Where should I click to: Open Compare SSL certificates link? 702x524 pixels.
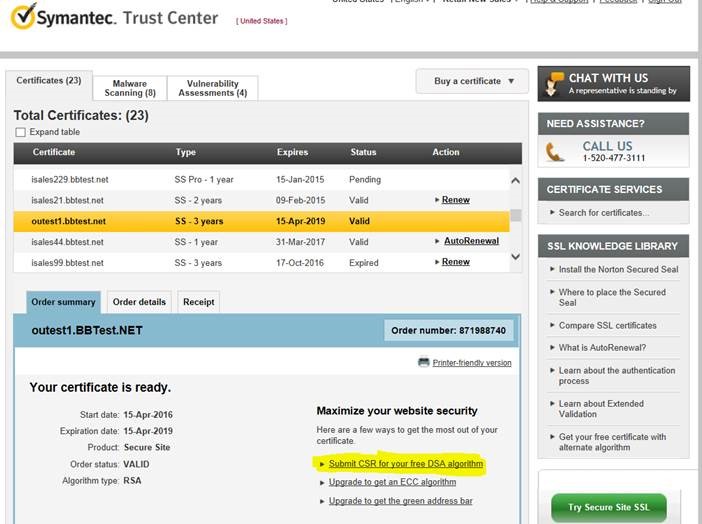(x=608, y=326)
